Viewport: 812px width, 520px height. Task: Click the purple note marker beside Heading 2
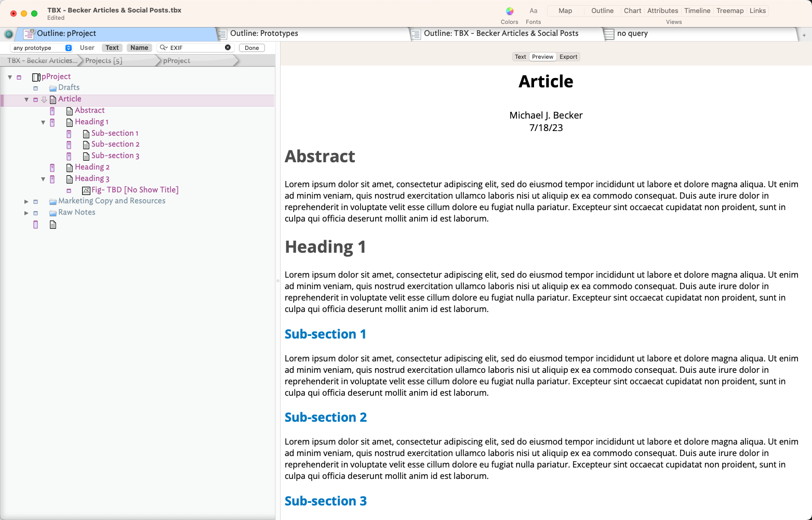click(x=52, y=167)
